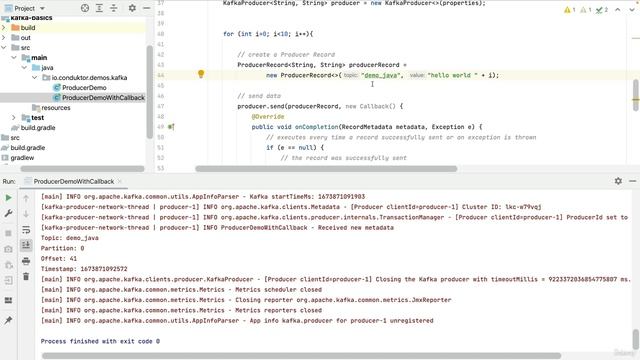Print the console output
The image size is (640, 360).
coord(26,261)
